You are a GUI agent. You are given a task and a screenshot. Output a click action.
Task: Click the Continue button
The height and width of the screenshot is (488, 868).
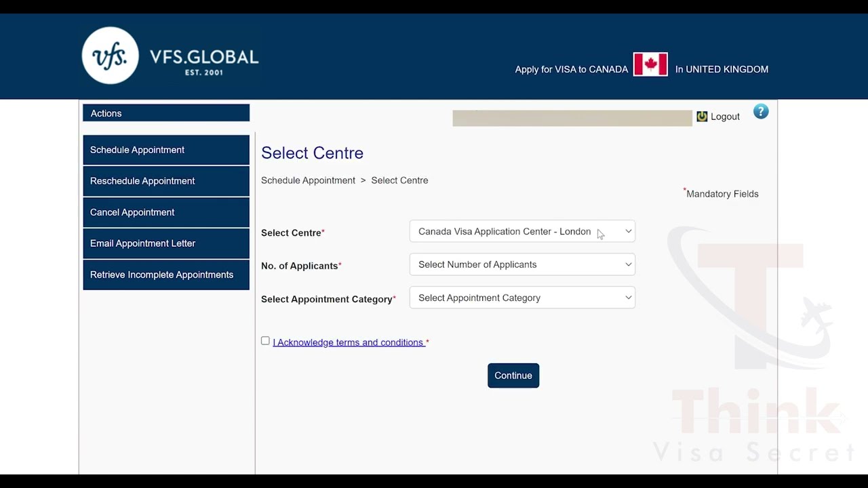(513, 375)
